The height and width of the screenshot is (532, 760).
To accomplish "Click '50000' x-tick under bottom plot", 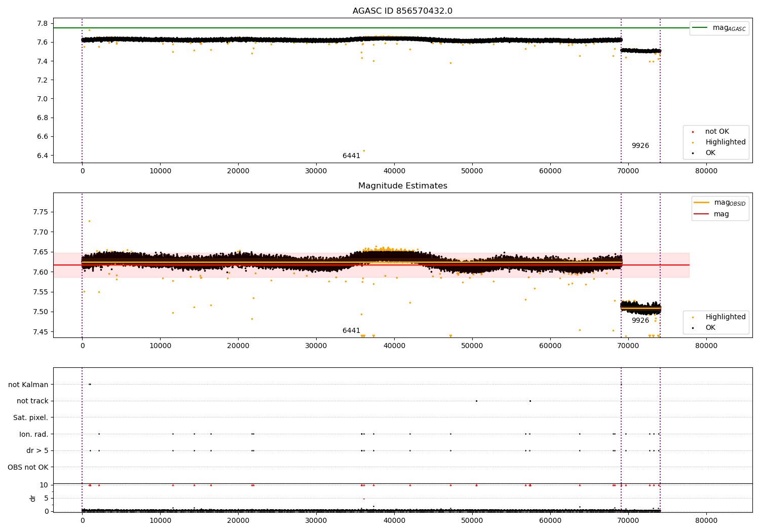I will tap(472, 521).
